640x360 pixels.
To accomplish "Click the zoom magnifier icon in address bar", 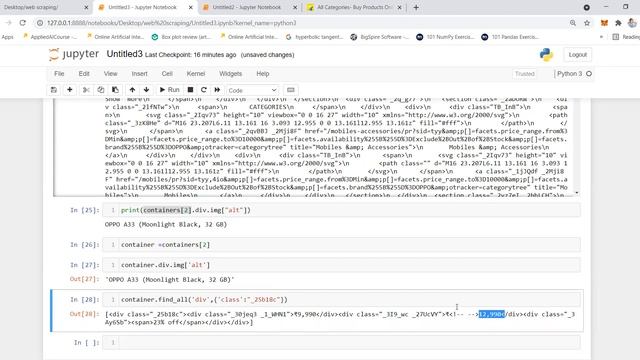I will tap(573, 23).
